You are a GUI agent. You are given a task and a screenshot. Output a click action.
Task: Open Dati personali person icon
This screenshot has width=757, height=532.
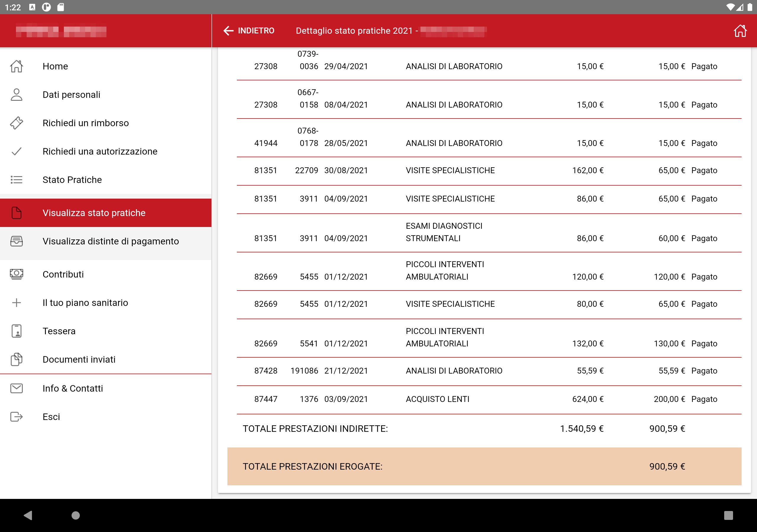click(17, 95)
